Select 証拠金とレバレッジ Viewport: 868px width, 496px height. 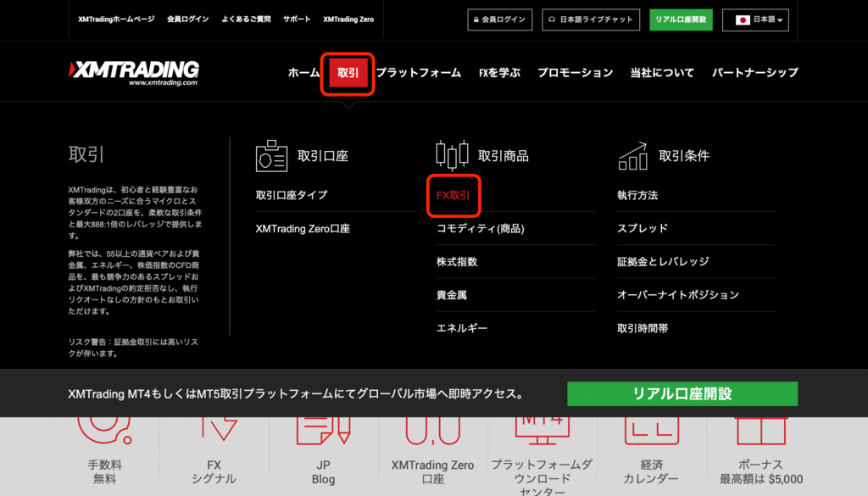(663, 261)
